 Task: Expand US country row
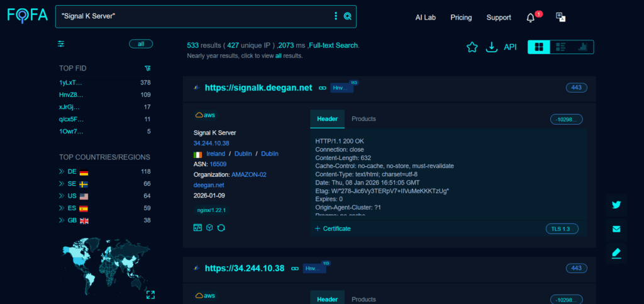tap(62, 196)
